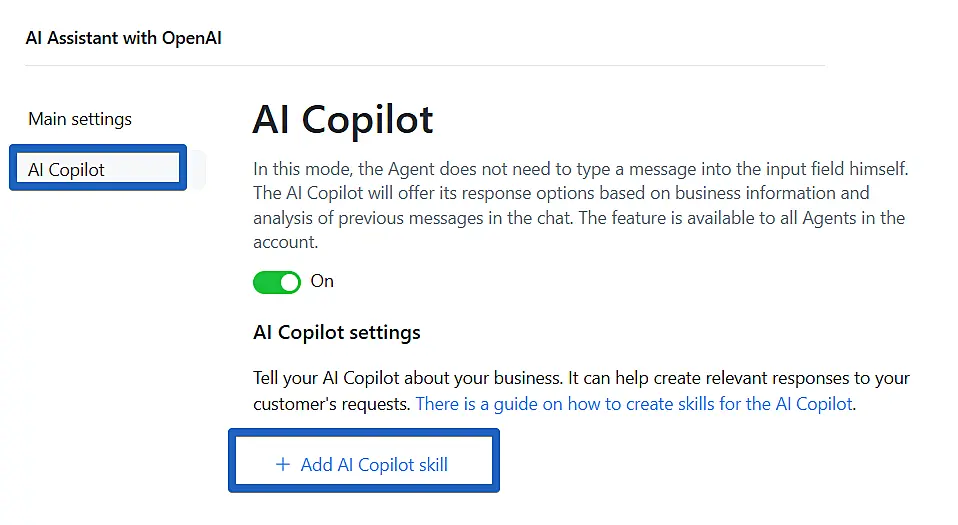This screenshot has height=525, width=958.
Task: Click the text "customer's requests."
Action: [x=332, y=404]
